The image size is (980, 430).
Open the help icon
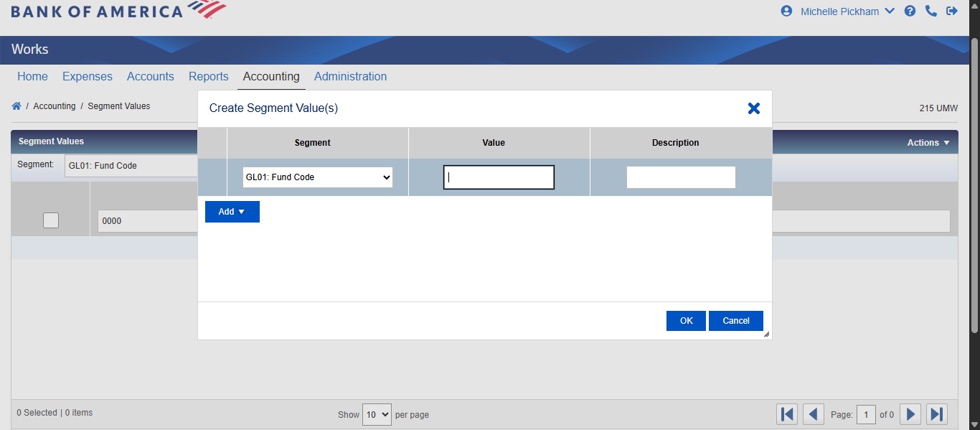910,11
